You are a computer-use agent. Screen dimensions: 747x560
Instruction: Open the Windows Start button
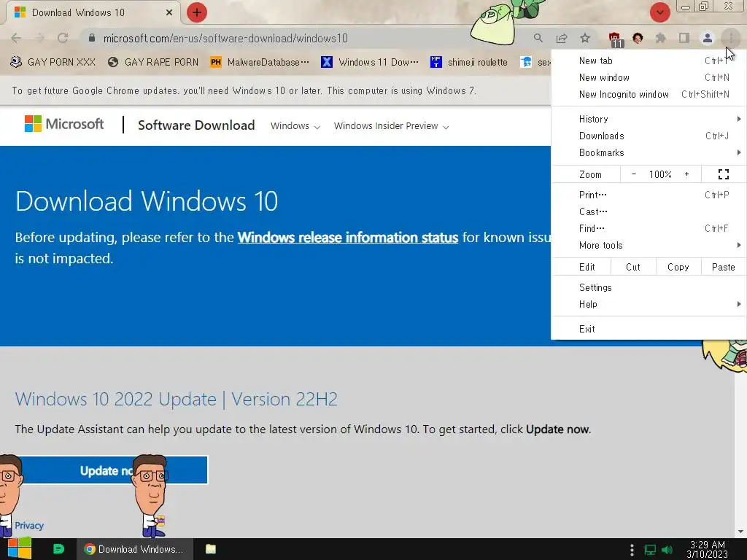(x=20, y=549)
